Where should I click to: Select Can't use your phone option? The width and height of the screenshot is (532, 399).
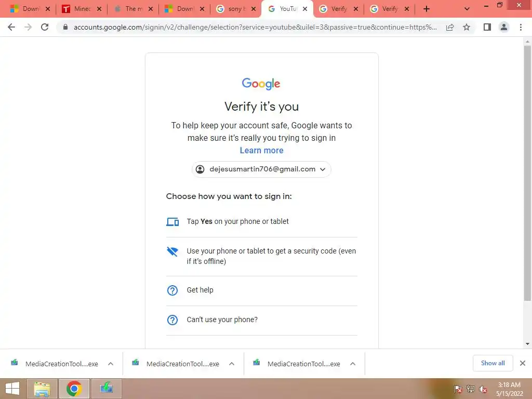[262, 320]
